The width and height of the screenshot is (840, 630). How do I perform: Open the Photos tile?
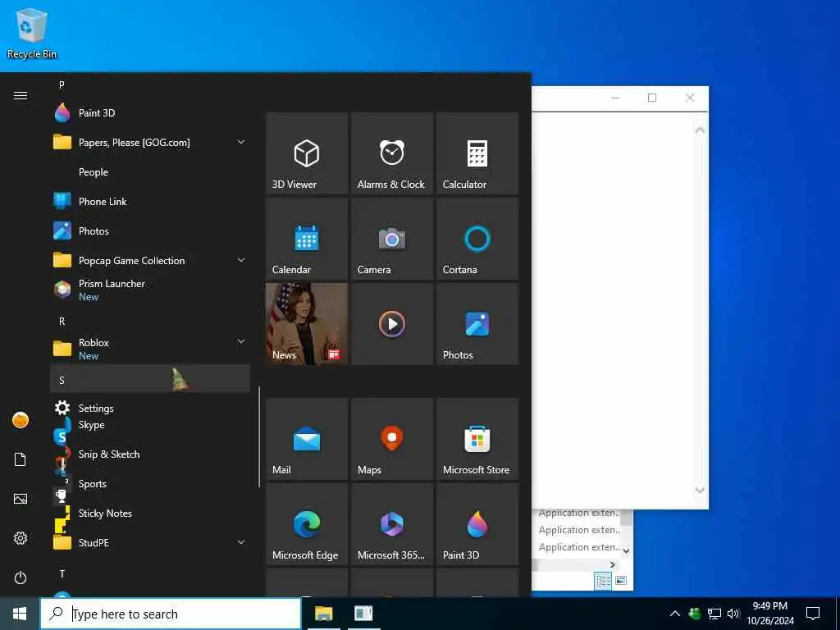[477, 324]
